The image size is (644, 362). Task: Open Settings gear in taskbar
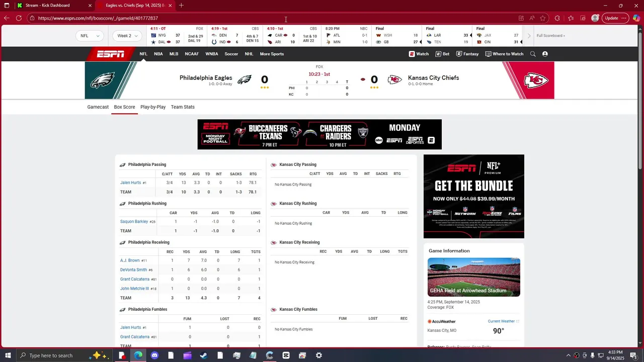pos(319,355)
